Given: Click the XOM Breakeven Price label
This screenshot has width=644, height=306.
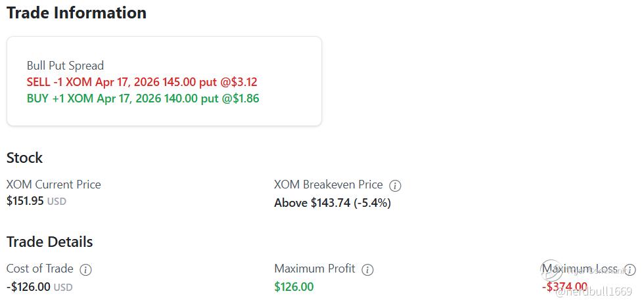Looking at the screenshot, I should point(328,185).
